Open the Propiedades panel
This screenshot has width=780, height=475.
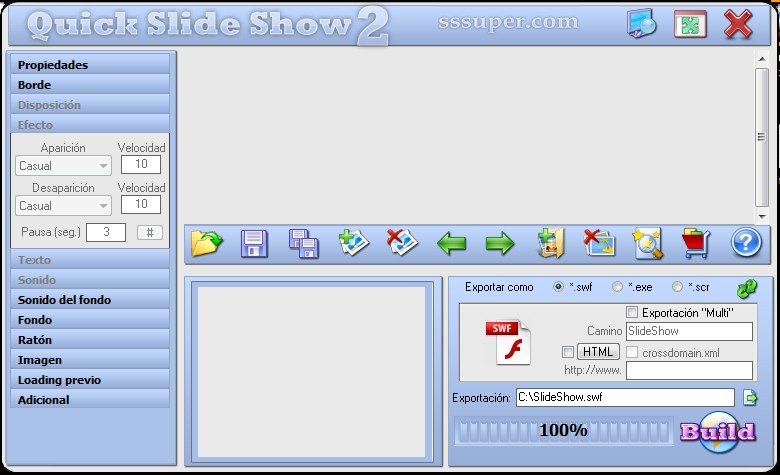click(90, 64)
